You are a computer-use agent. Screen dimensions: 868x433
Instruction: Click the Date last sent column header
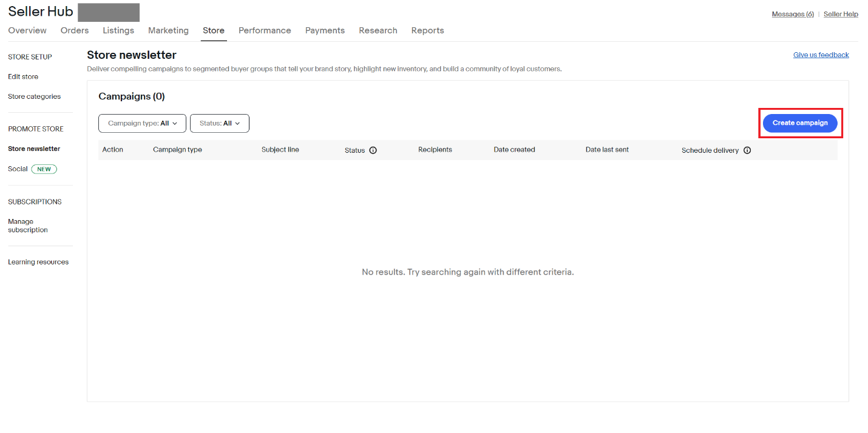[x=607, y=150]
